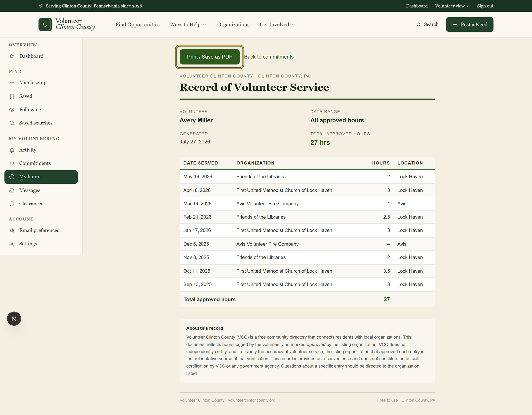
Task: Click the Sep 13, 2025 date cell
Action: [198, 284]
